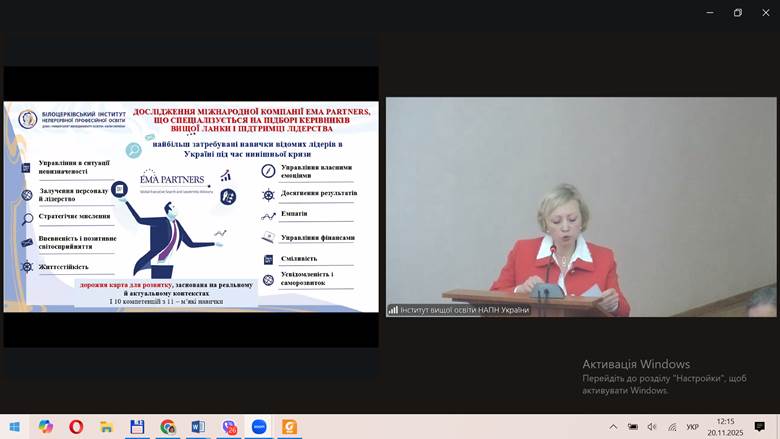Open File Explorer from the taskbar
This screenshot has width=780, height=439.
pos(107,427)
